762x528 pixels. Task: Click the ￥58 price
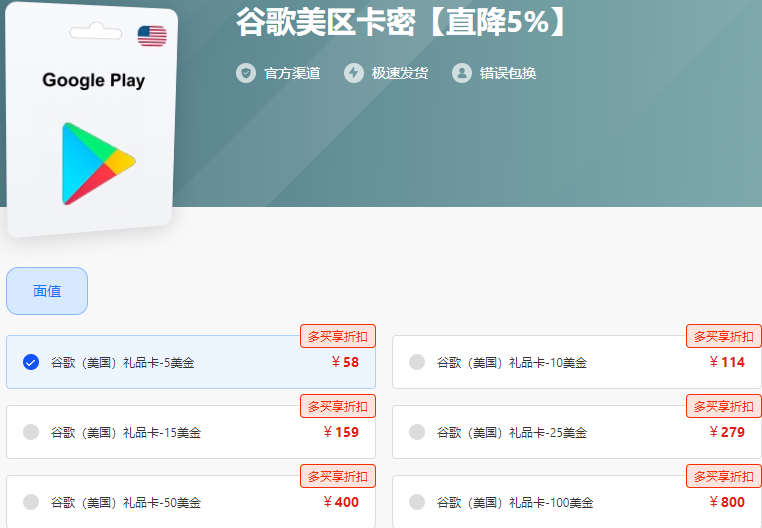(345, 362)
